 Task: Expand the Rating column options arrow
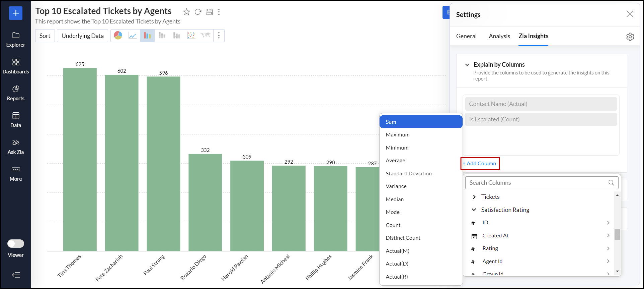[608, 248]
